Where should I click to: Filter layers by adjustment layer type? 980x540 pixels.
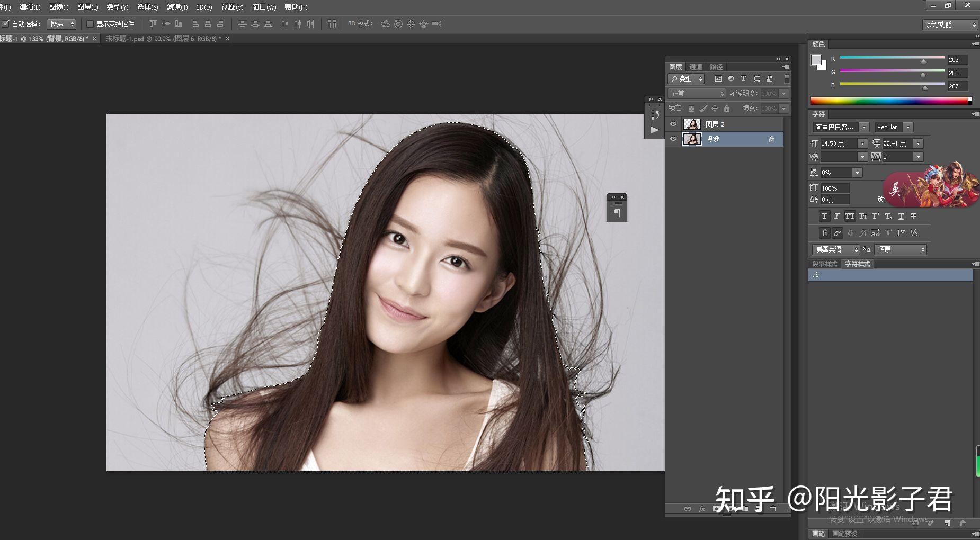click(x=731, y=79)
